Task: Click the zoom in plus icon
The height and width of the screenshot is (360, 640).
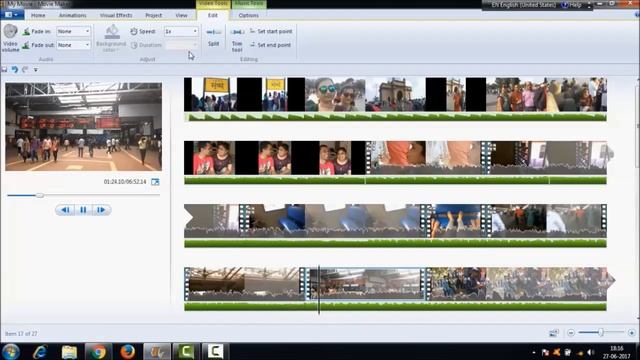Action: (x=631, y=333)
